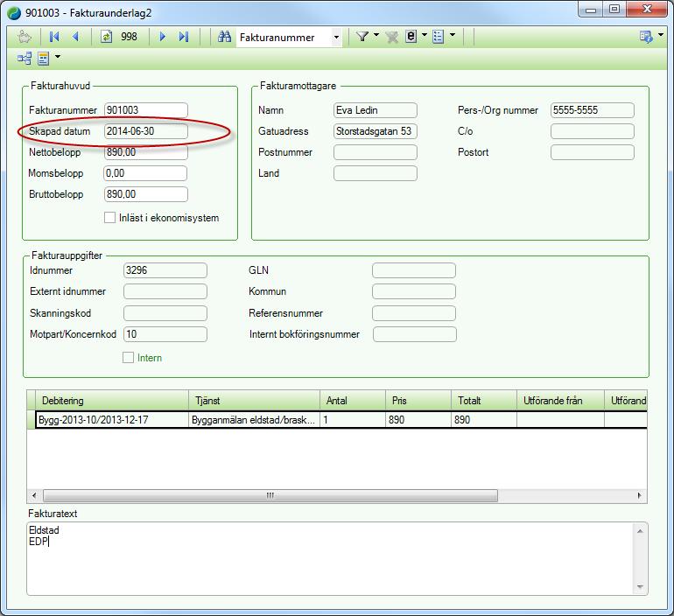Open the filter dropdown arrow
The height and width of the screenshot is (616, 674).
click(376, 35)
